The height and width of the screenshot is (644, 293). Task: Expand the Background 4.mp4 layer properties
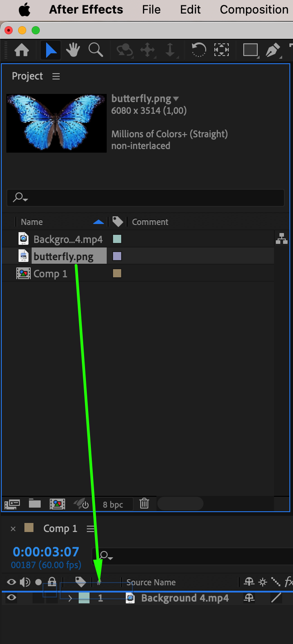[x=70, y=598]
